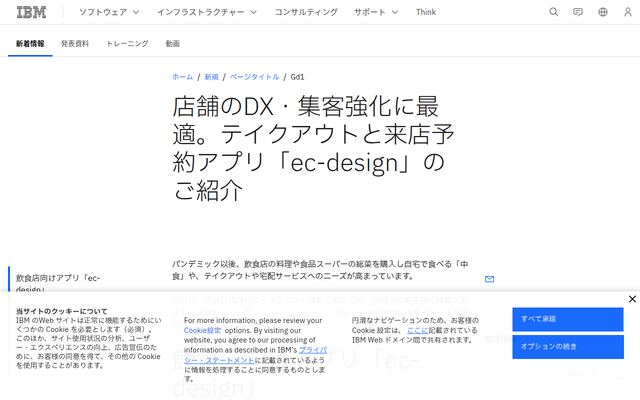Open the search icon in header

tap(553, 12)
